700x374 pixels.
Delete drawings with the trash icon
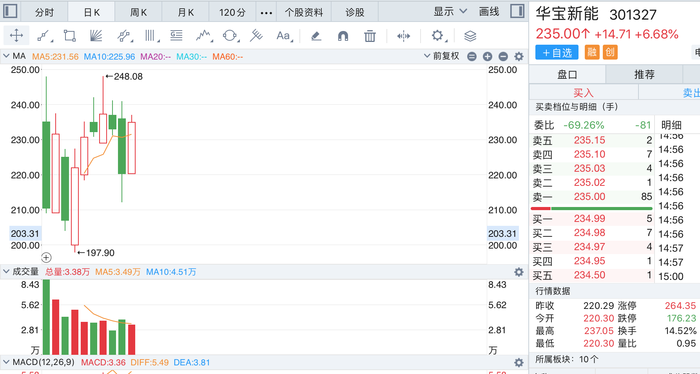coord(370,36)
